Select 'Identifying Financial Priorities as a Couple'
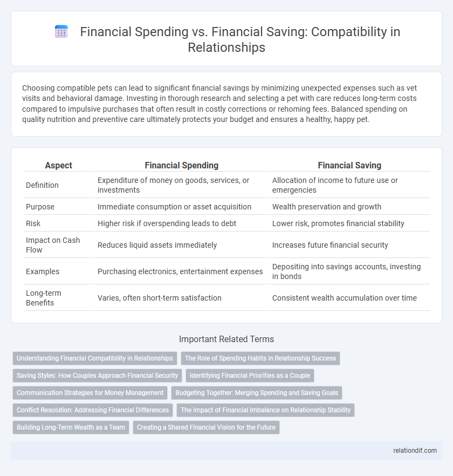453x476 pixels. coord(250,375)
